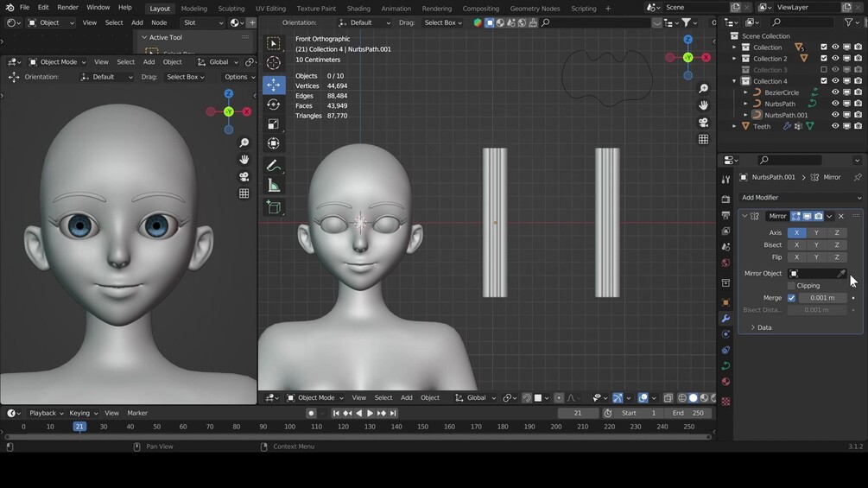Viewport: 868px width, 488px height.
Task: Enable the Y axis button for Mirror Axis
Action: 816,233
